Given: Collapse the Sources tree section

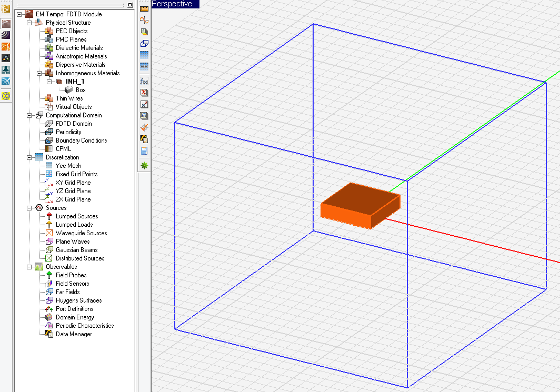Looking at the screenshot, I should tap(29, 208).
